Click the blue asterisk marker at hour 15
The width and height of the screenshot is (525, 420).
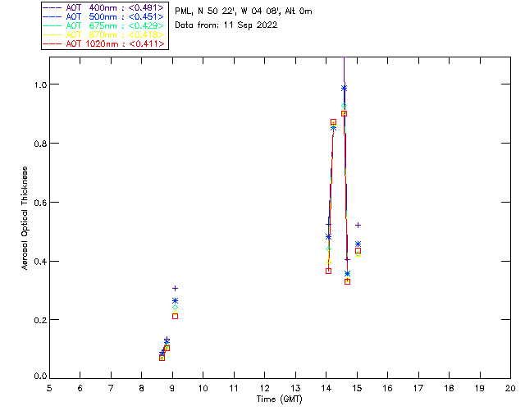pos(358,244)
